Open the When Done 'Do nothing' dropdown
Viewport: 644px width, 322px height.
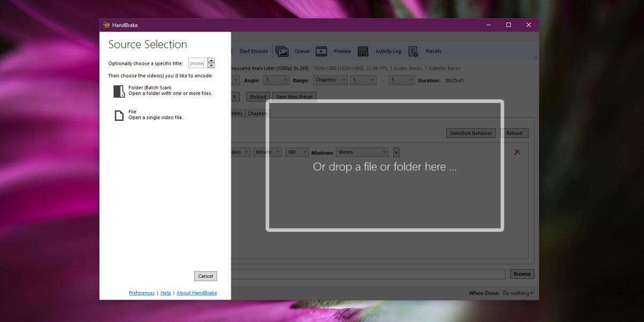pos(518,293)
